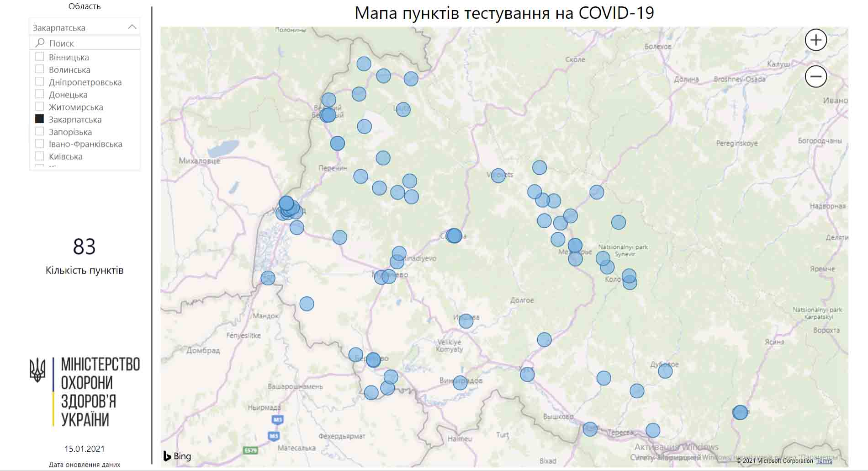Click the Ministry of Health Ukraine logo
This screenshot has width=868, height=471.
pyautogui.click(x=85, y=391)
